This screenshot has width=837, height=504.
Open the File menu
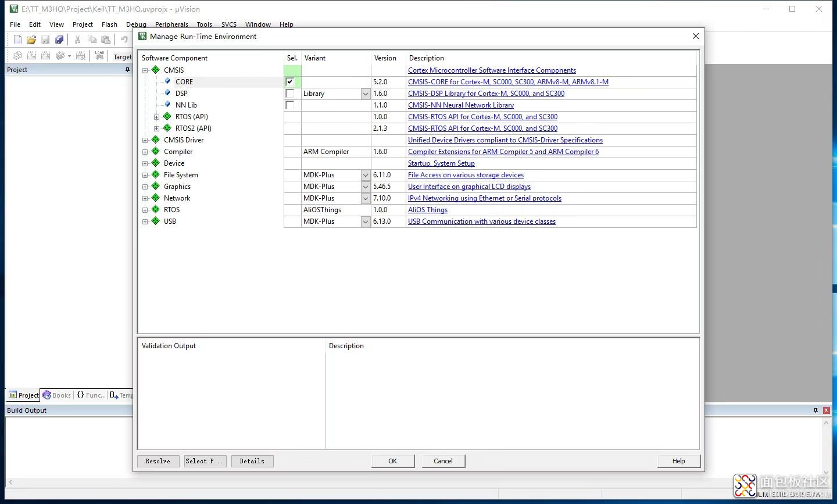tap(15, 24)
